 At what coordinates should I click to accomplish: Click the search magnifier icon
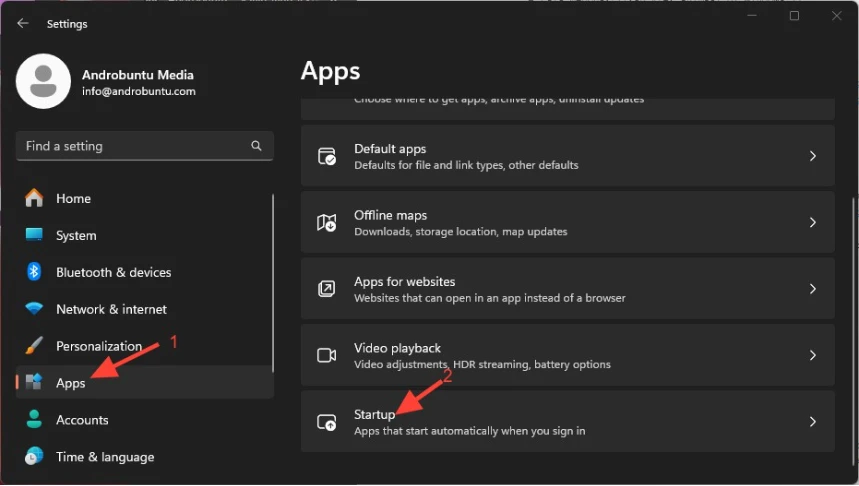[x=256, y=146]
